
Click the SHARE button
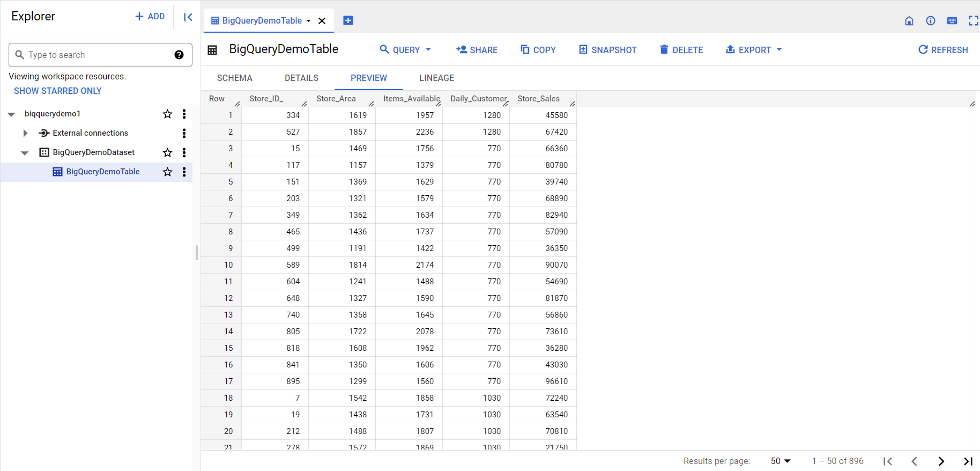pyautogui.click(x=477, y=50)
